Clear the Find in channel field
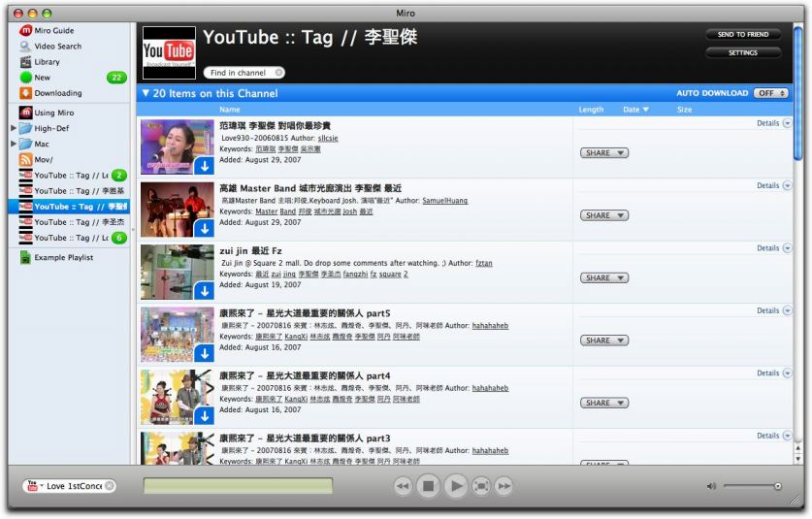 coord(278,73)
